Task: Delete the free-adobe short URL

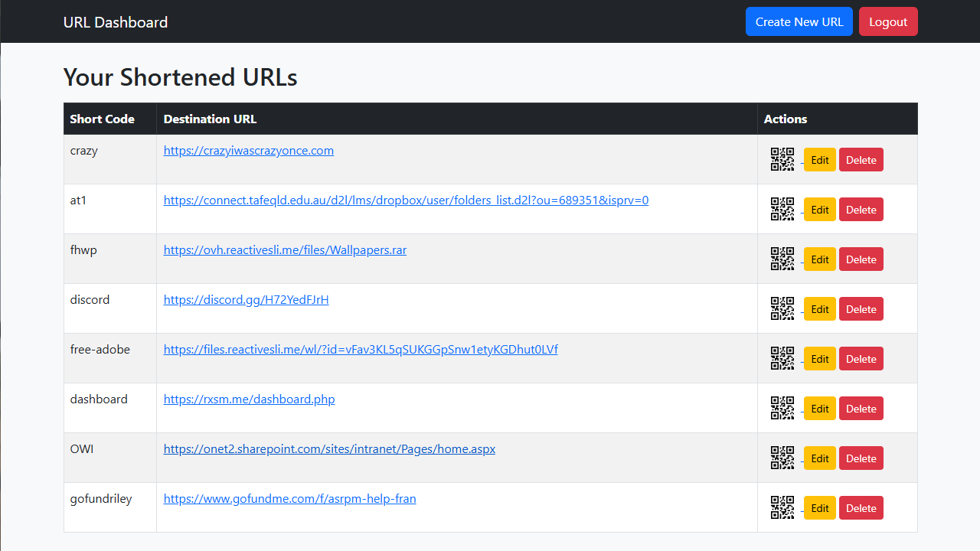Action: coord(861,359)
